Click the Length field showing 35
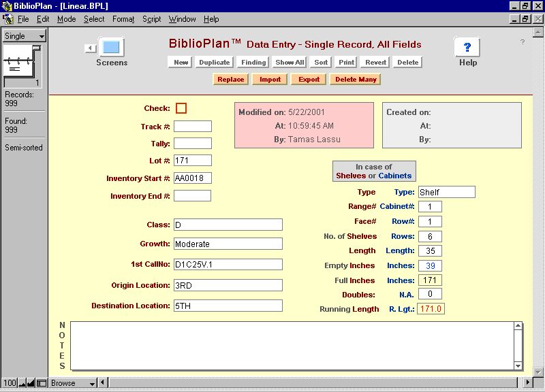The height and width of the screenshot is (392, 545). pos(430,250)
